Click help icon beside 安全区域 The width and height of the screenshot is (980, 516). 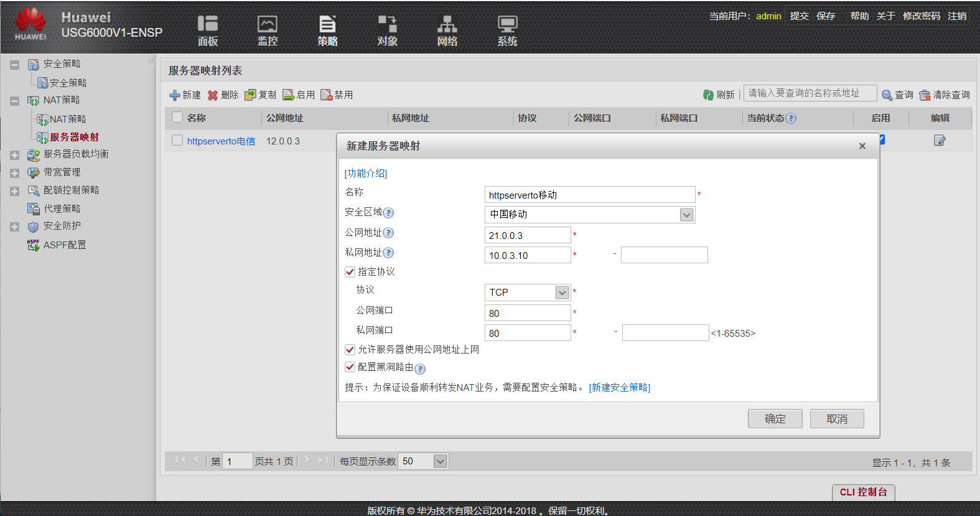point(388,213)
